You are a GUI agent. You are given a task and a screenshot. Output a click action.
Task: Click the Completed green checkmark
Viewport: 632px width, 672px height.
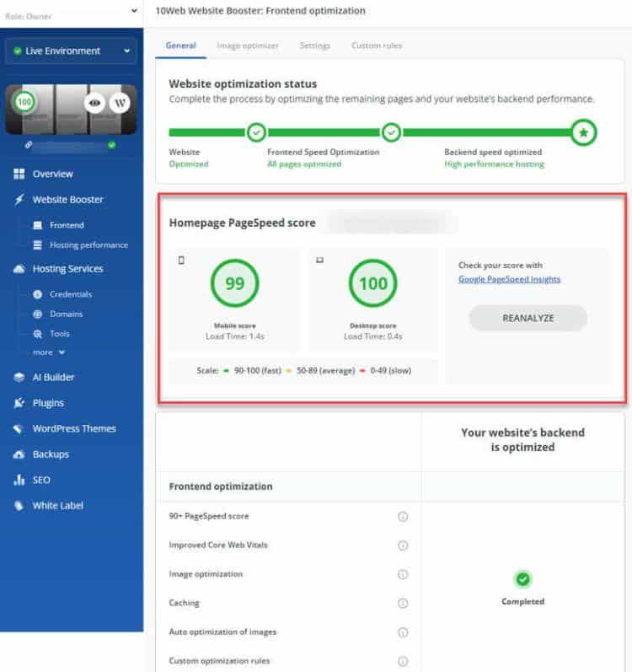click(x=522, y=579)
